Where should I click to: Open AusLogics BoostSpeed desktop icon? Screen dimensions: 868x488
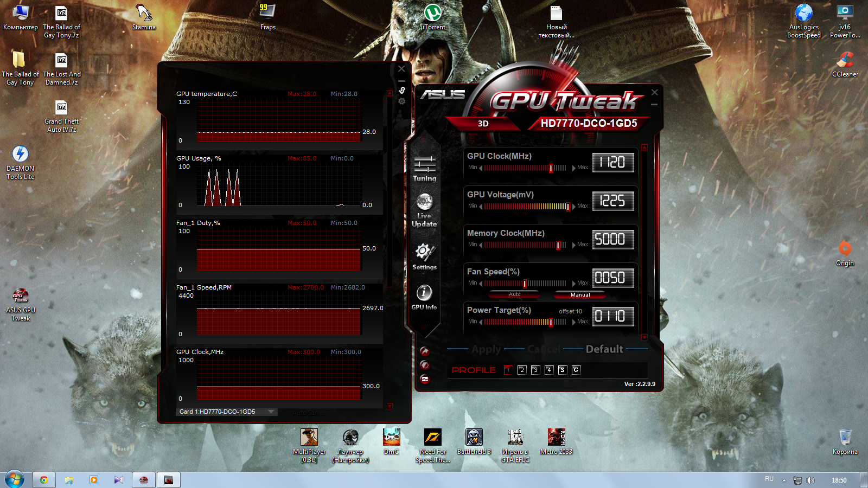point(804,21)
